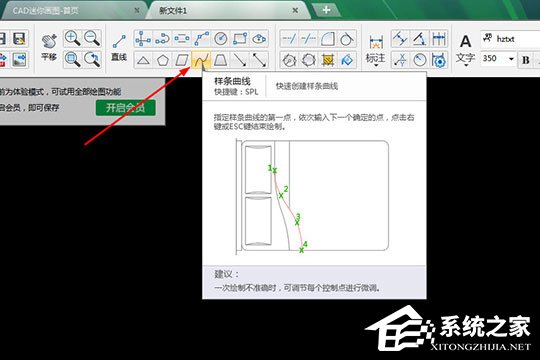Close the 新文件1 tab
The height and width of the screenshot is (360, 540).
295,10
